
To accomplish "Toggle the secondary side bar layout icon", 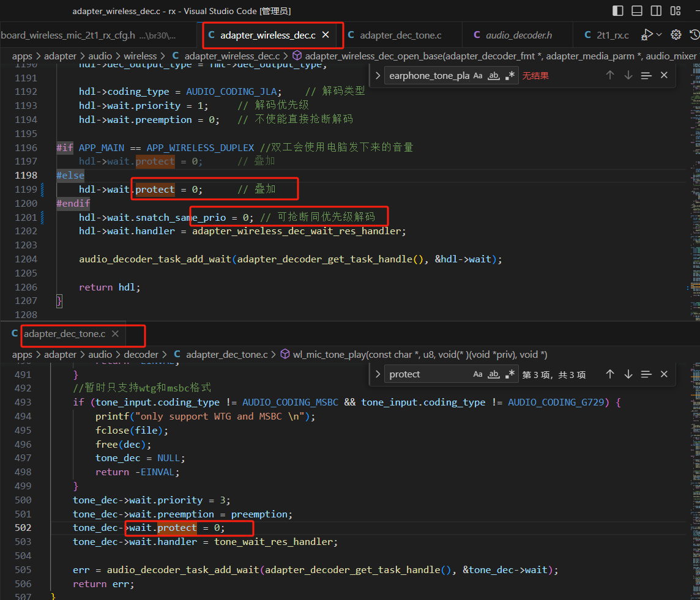I will coord(656,11).
